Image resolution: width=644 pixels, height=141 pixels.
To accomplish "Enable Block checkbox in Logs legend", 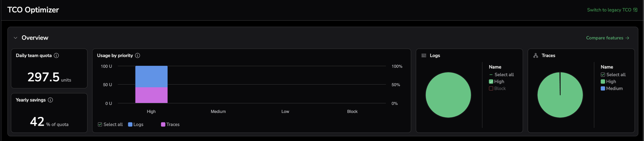I will [491, 88].
